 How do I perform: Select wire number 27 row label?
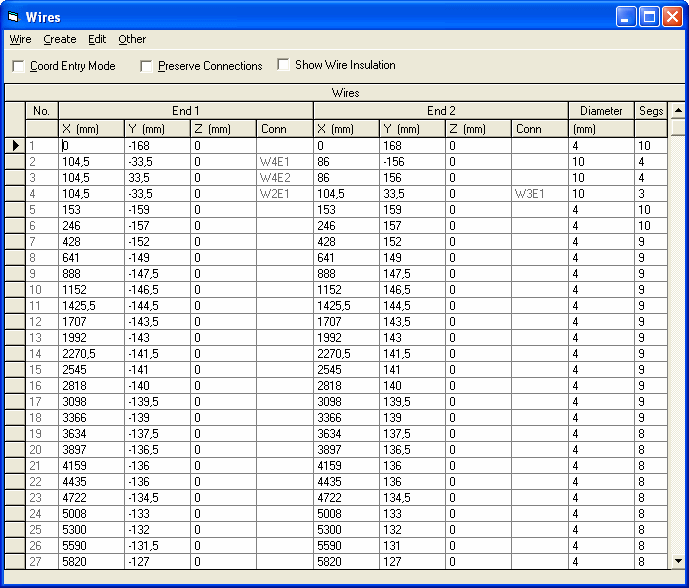[42, 562]
